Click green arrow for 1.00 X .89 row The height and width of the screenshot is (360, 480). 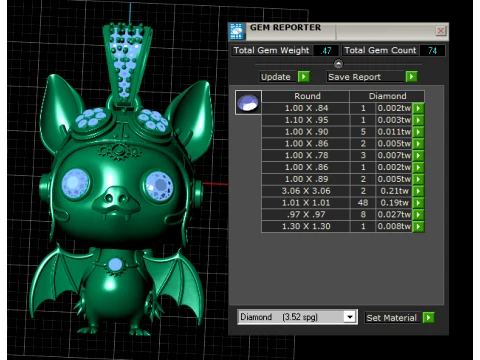(418, 179)
